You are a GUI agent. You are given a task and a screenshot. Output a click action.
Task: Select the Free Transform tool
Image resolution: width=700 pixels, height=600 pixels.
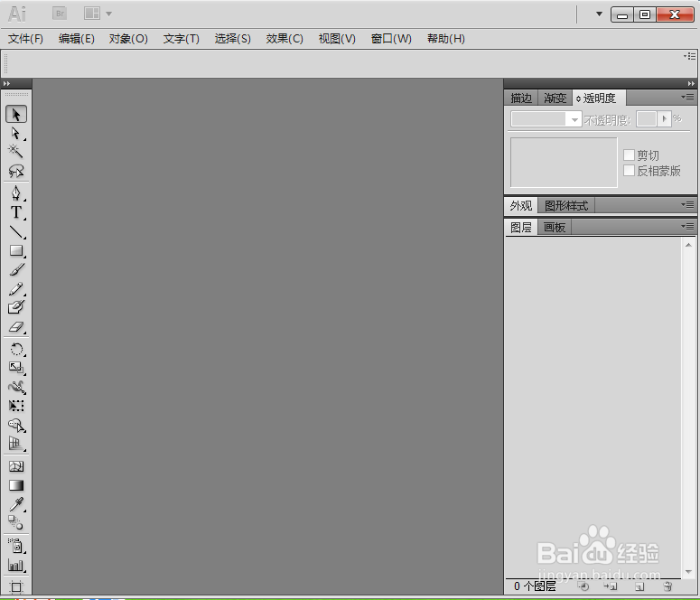point(16,406)
